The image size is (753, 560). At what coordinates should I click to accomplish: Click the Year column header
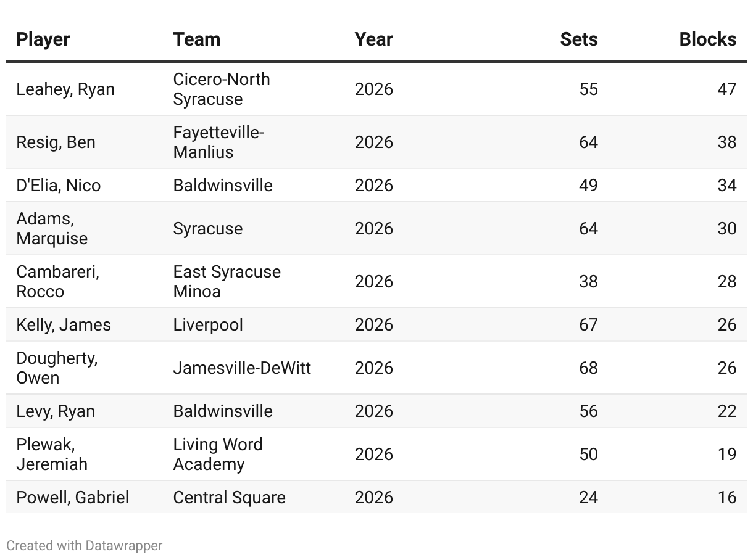373,39
